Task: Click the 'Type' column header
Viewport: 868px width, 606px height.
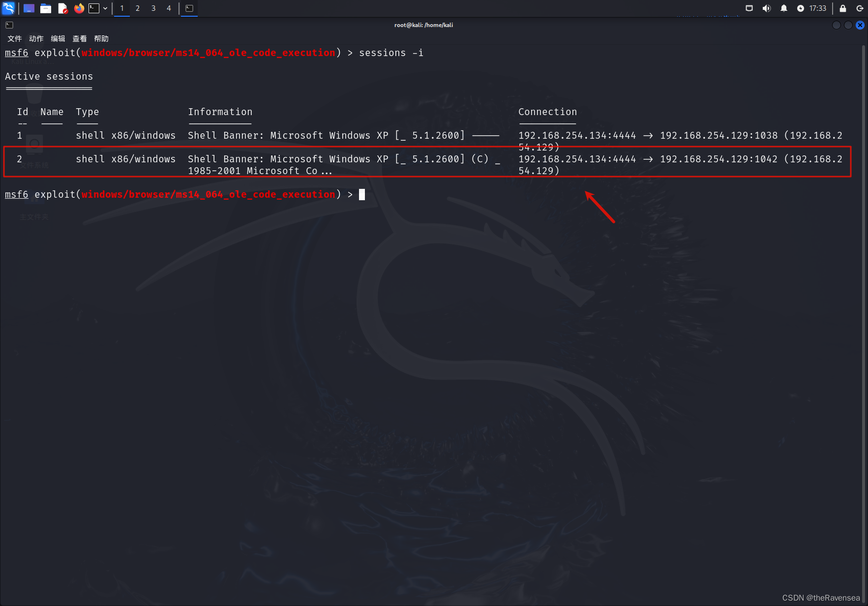Action: tap(88, 112)
